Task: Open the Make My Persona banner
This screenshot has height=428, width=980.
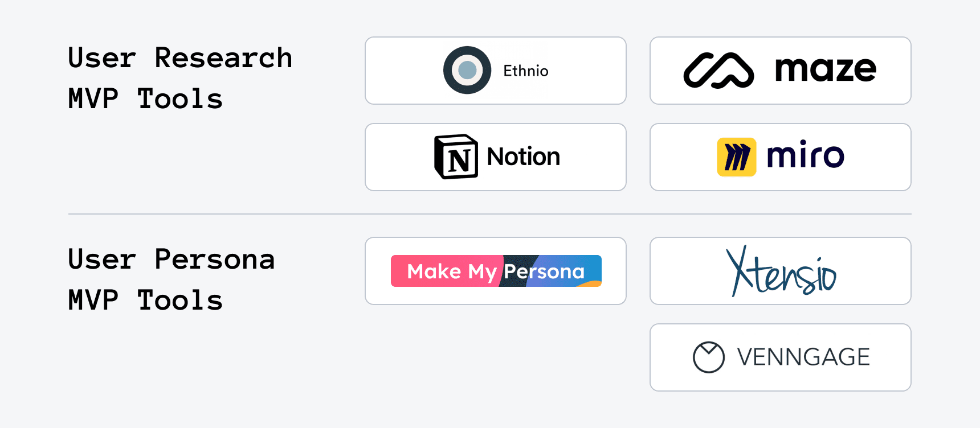Action: (496, 271)
